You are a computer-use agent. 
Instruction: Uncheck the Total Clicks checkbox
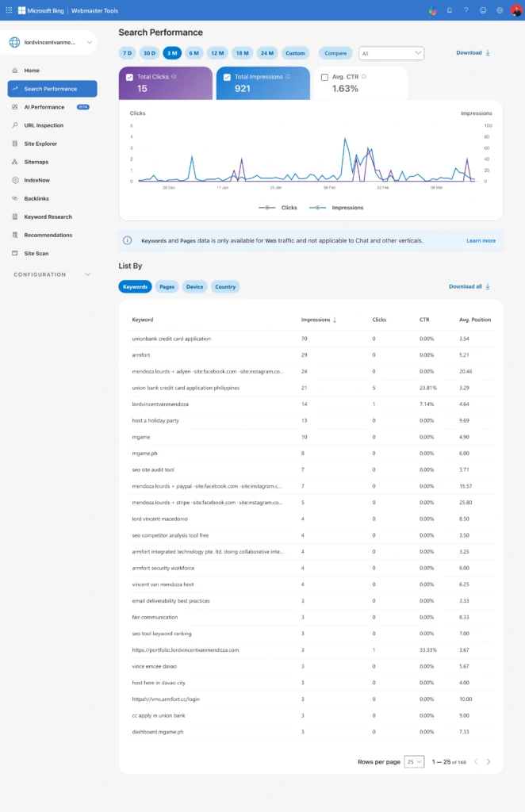tap(130, 78)
